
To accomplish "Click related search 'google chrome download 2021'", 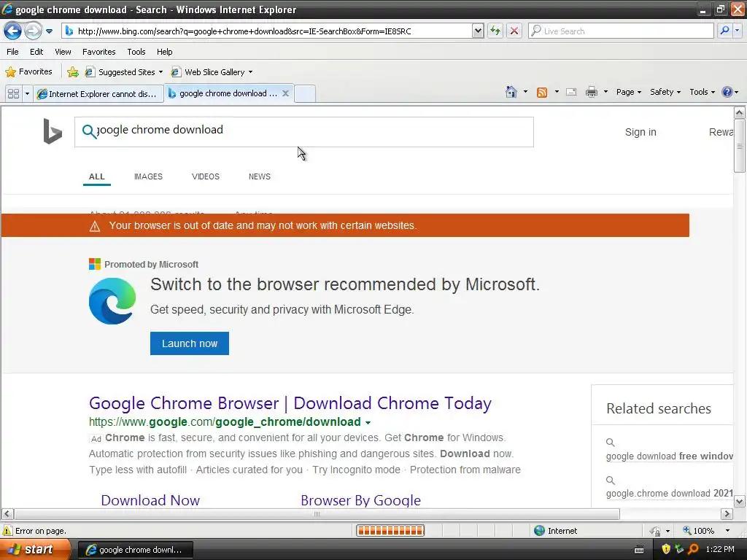I will 670,494.
